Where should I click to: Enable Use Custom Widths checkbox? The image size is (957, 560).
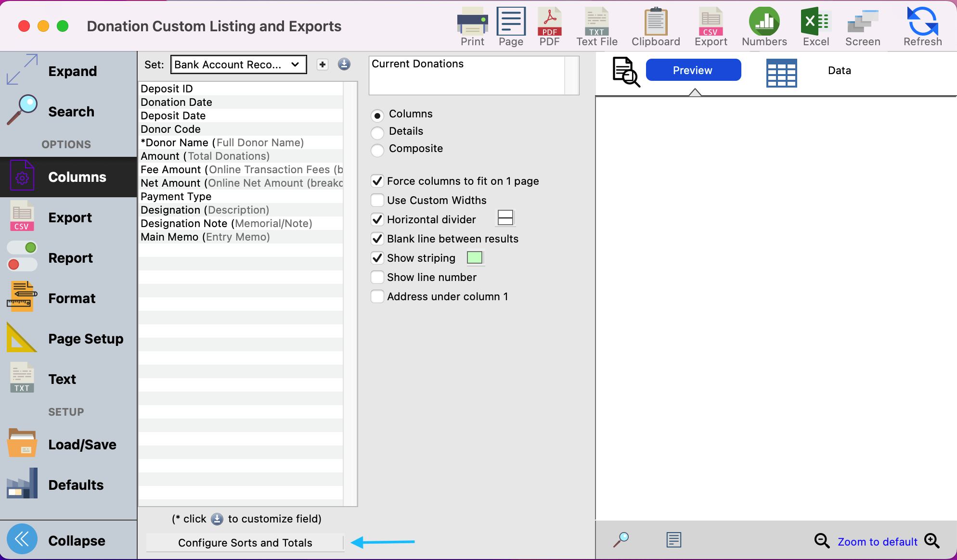pos(377,200)
